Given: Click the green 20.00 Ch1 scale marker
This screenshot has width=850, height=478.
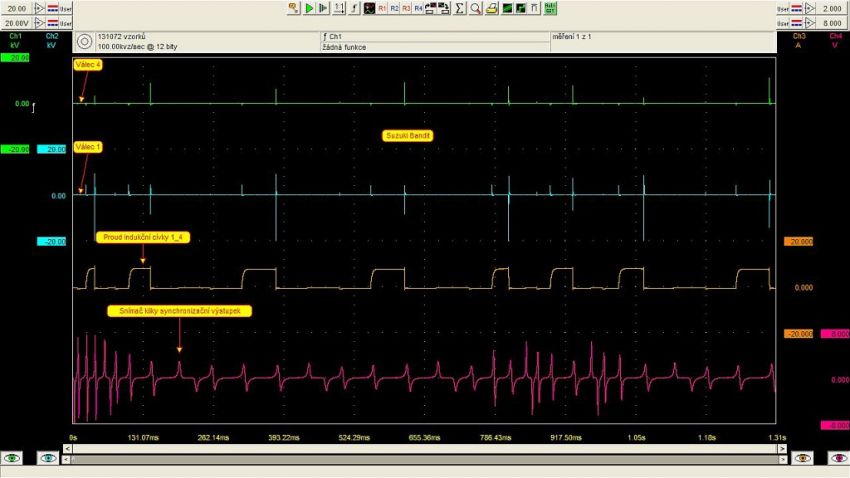Looking at the screenshot, I should tap(15, 58).
